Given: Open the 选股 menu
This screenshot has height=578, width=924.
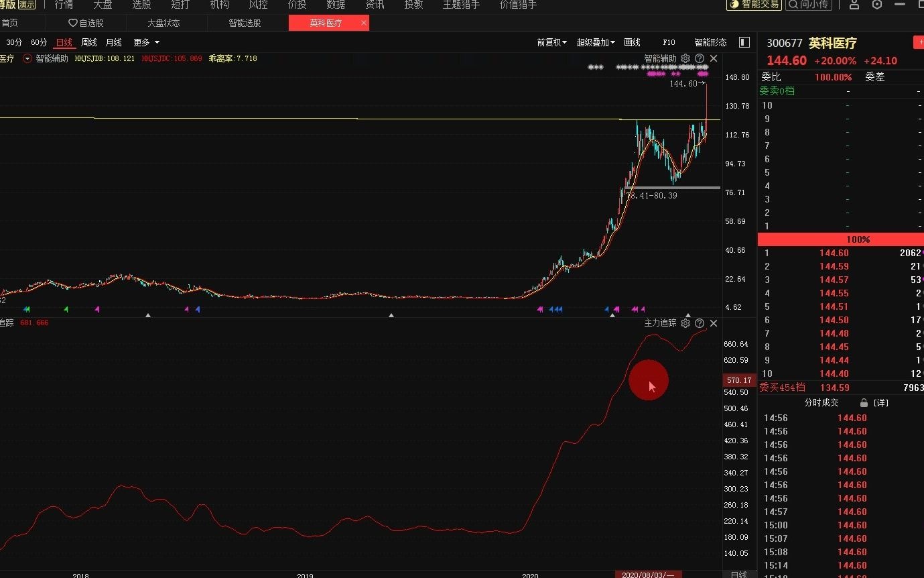Looking at the screenshot, I should click(x=141, y=5).
